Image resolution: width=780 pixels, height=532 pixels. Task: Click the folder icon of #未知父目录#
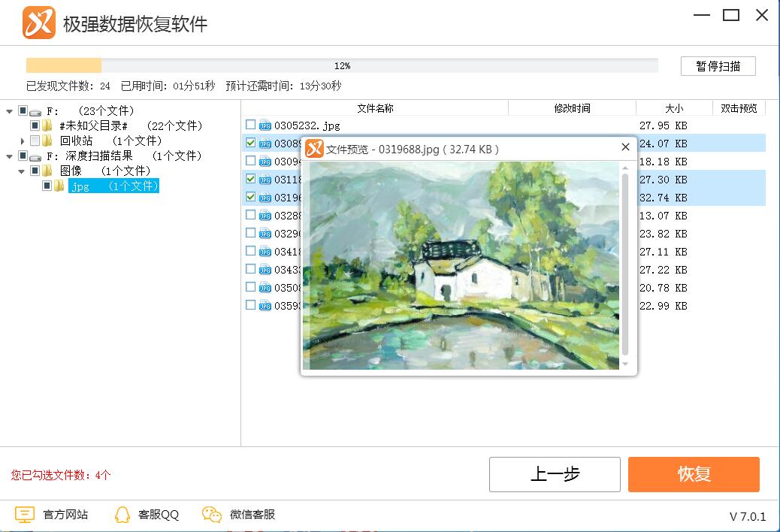(47, 125)
